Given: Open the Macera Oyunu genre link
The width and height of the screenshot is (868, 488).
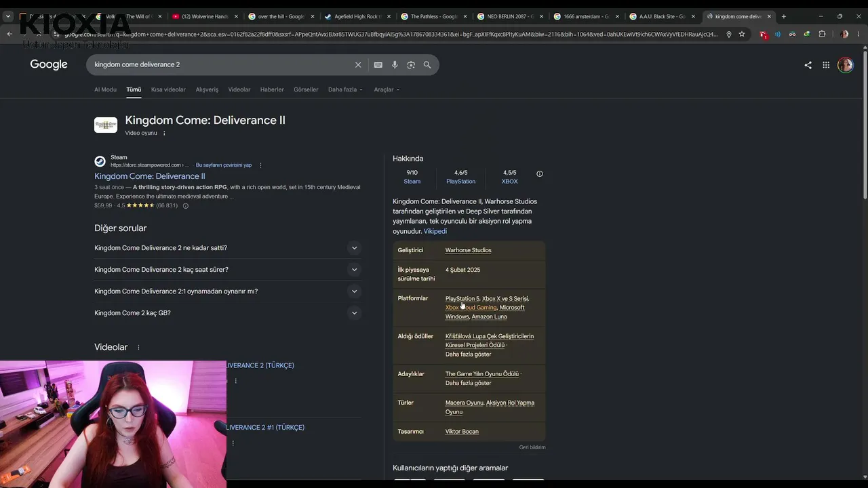Looking at the screenshot, I should [x=465, y=403].
